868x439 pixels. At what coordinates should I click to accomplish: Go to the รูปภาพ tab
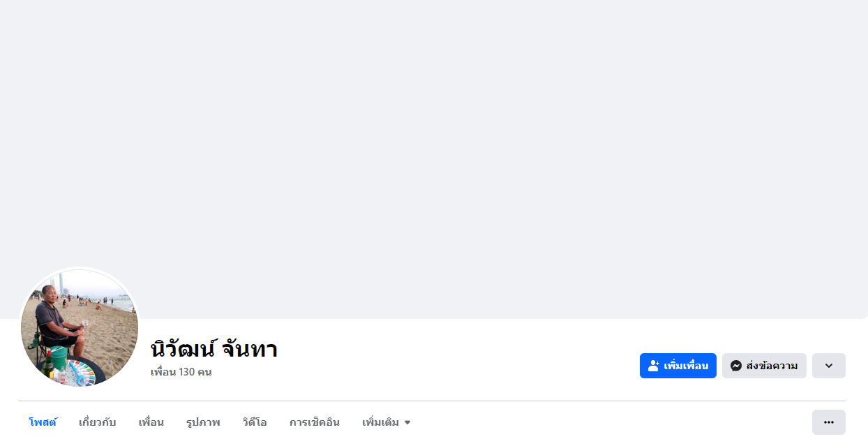pyautogui.click(x=203, y=422)
